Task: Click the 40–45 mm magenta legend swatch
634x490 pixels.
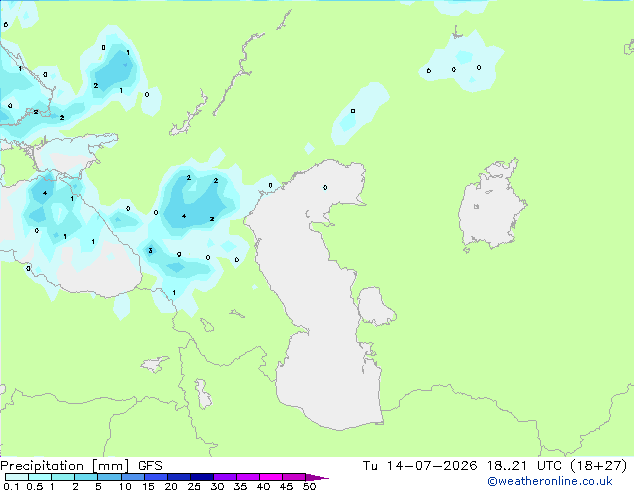Action: point(271,477)
